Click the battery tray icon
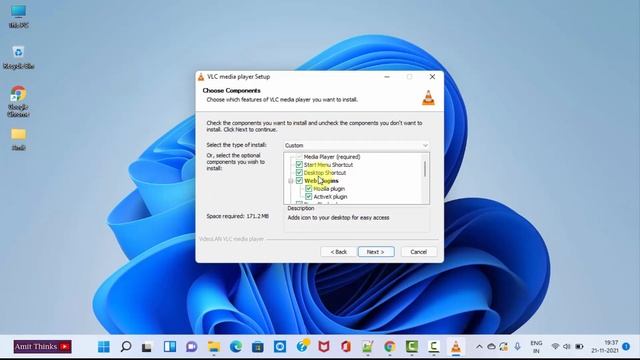Viewport: 640px width, 360px height. pyautogui.click(x=579, y=347)
